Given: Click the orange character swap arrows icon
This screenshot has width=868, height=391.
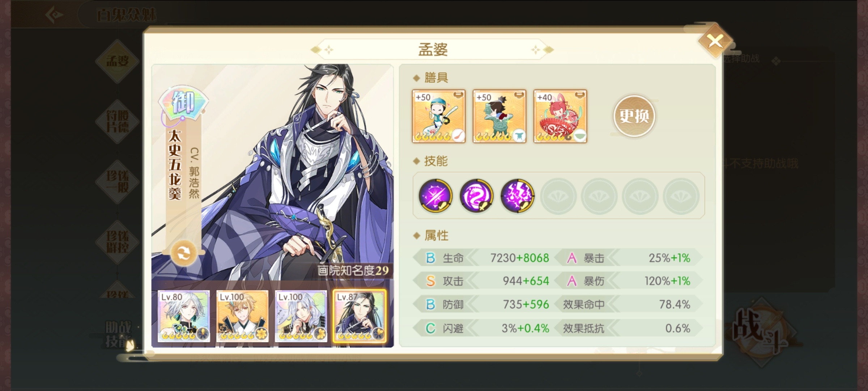Looking at the screenshot, I should pos(184,253).
